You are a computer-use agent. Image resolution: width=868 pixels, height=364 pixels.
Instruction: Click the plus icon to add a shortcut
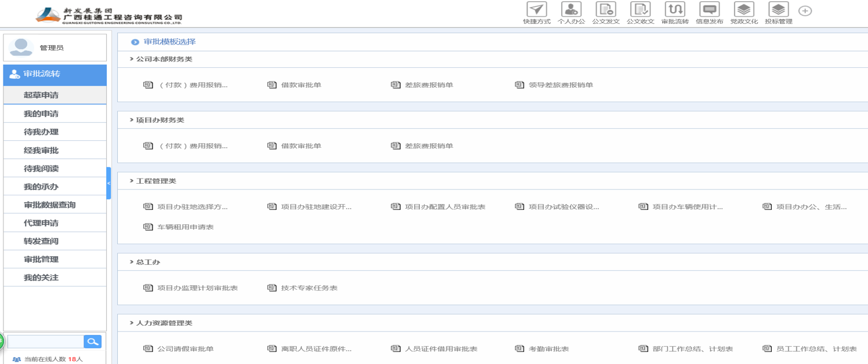(x=805, y=11)
